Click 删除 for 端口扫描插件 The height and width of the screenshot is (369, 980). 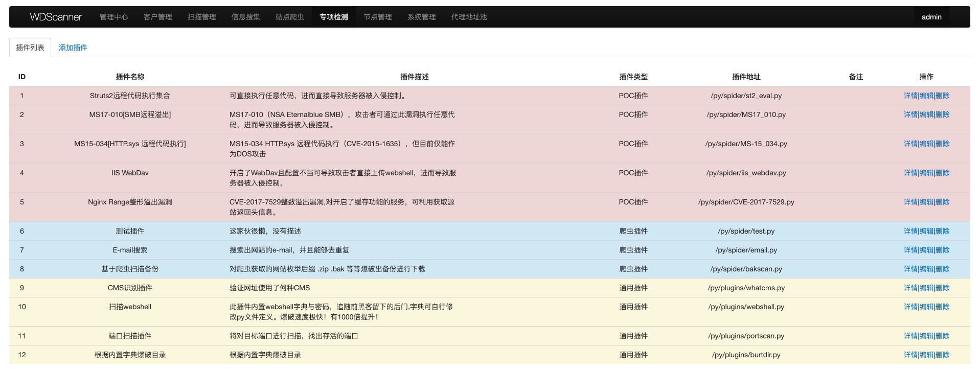942,336
